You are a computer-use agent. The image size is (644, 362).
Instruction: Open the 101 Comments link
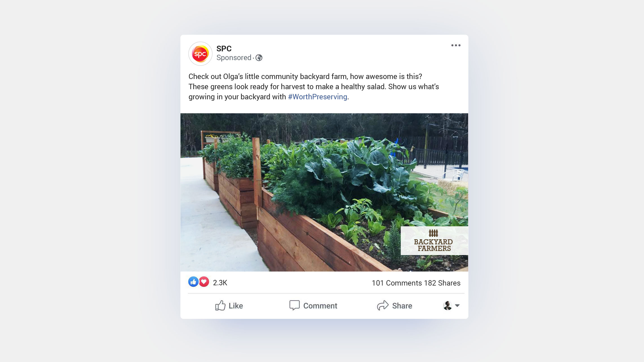(x=397, y=283)
